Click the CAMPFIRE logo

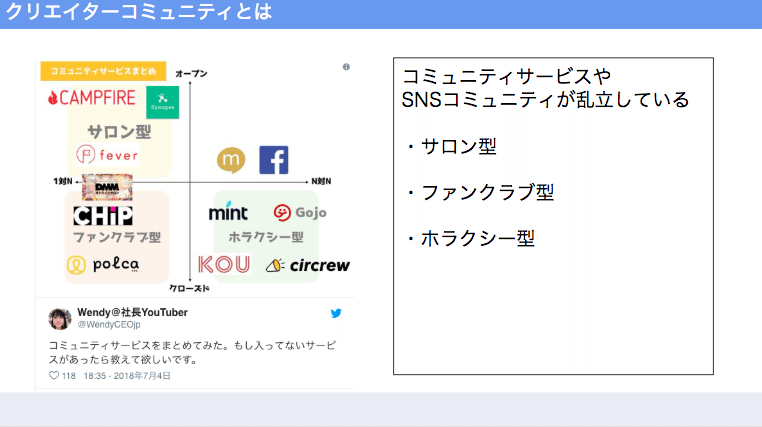click(x=92, y=98)
